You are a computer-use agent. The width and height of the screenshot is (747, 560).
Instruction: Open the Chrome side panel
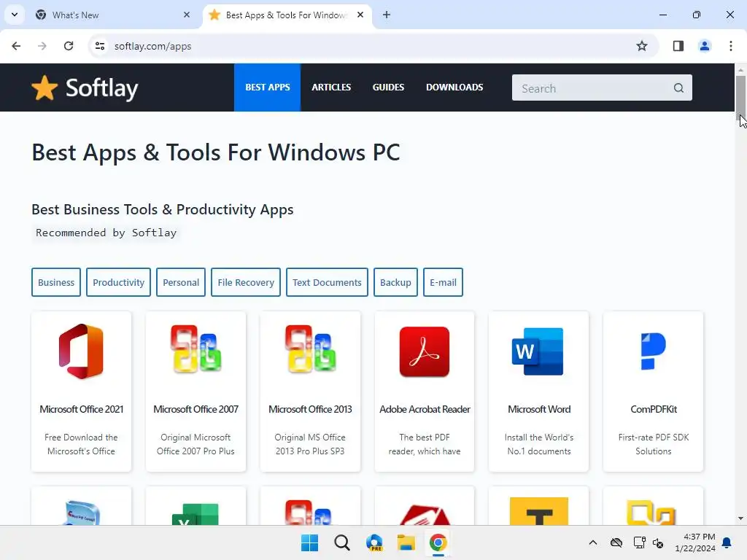point(678,46)
